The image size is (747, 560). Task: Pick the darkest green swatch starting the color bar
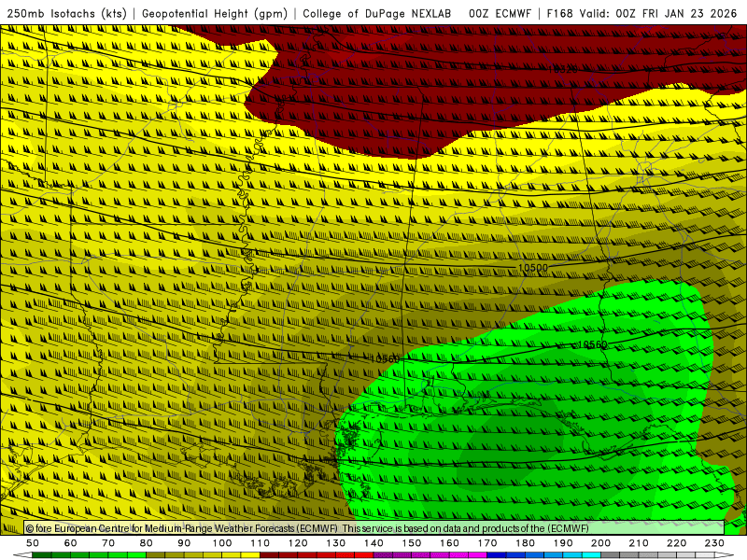(x=42, y=555)
